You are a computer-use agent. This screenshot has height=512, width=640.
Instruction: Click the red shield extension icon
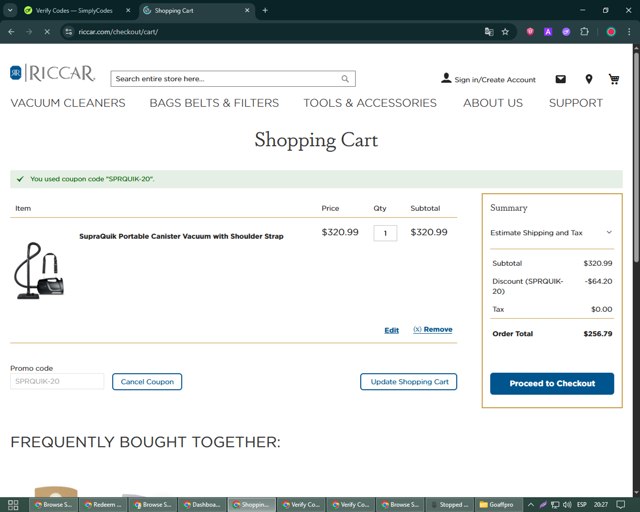pyautogui.click(x=530, y=31)
